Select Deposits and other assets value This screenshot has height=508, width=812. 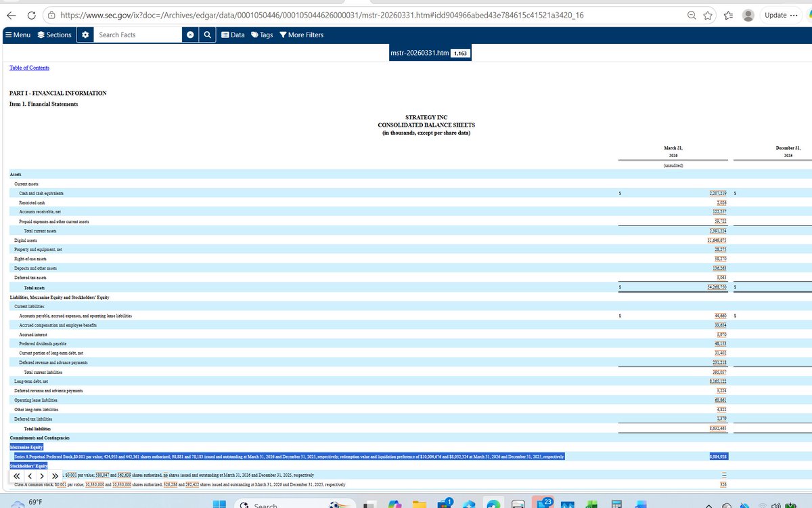click(719, 268)
